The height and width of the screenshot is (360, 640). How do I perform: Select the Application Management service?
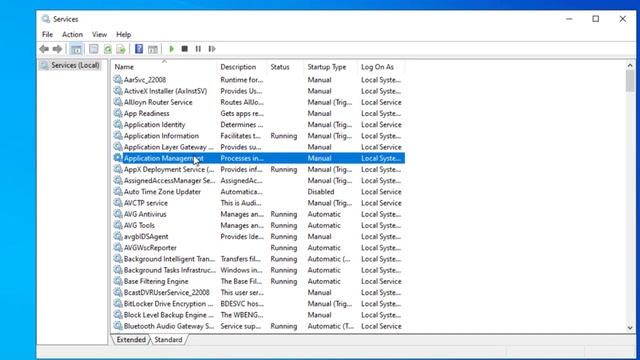258,158
